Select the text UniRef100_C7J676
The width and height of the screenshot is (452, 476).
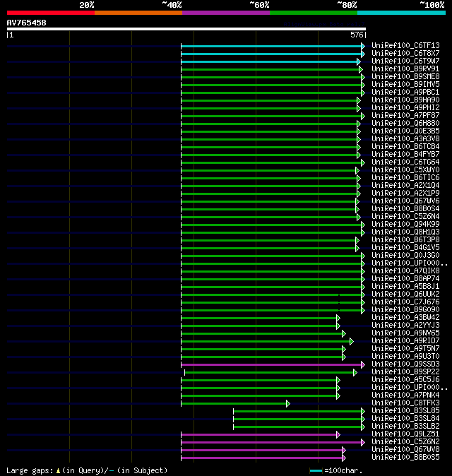(x=405, y=302)
